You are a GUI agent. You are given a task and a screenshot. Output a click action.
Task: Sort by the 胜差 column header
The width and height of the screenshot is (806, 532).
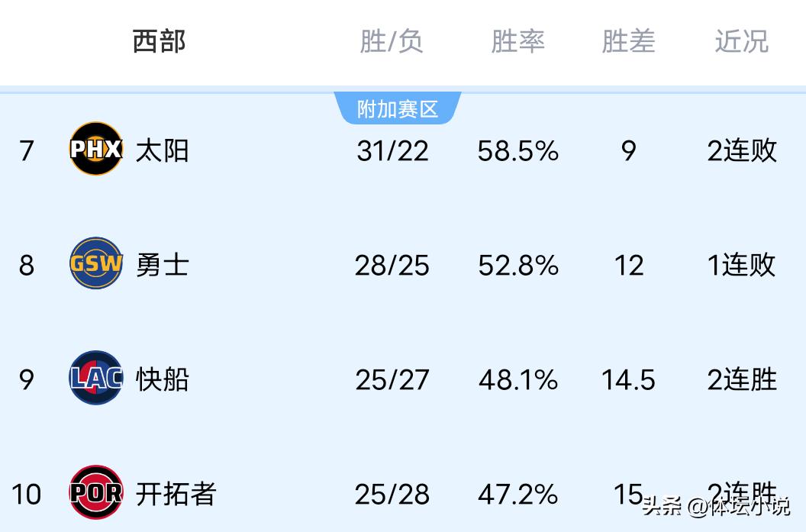[628, 41]
